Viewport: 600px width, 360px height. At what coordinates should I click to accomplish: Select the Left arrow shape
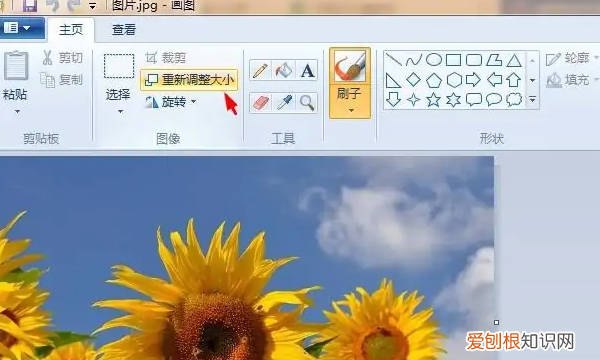pos(494,80)
